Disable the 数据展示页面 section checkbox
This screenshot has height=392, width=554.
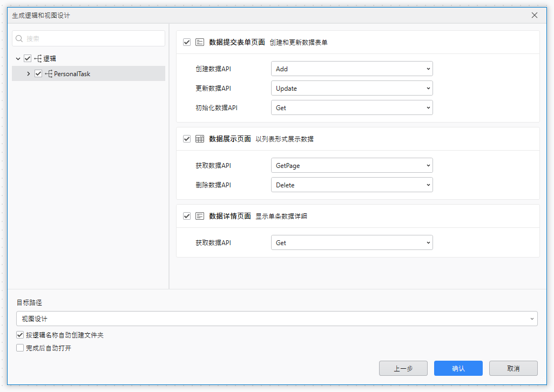tap(186, 139)
